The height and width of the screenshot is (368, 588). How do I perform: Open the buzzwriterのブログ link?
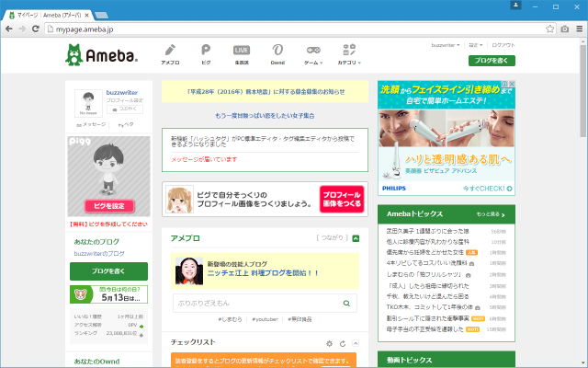[99, 254]
